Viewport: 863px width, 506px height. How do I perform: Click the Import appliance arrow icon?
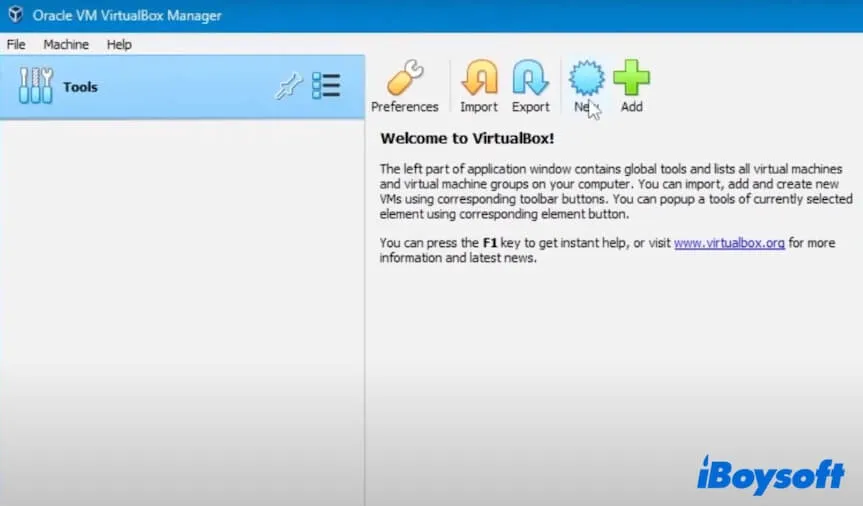click(x=479, y=79)
